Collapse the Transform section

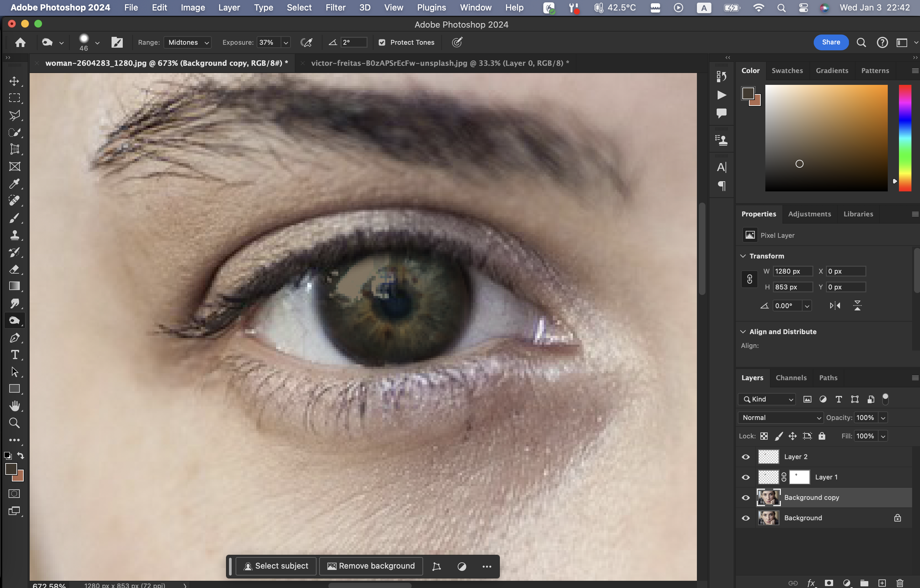coord(743,256)
